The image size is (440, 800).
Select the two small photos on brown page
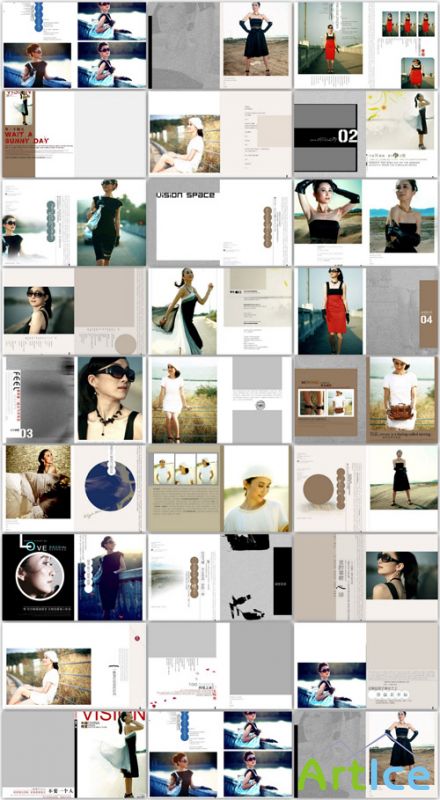[x=327, y=403]
